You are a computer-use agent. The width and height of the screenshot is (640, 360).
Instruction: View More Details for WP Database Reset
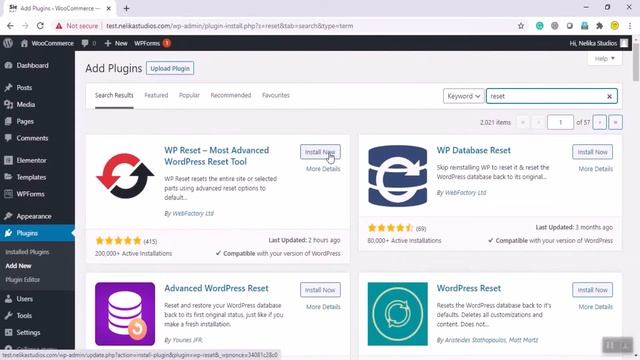pyautogui.click(x=596, y=169)
